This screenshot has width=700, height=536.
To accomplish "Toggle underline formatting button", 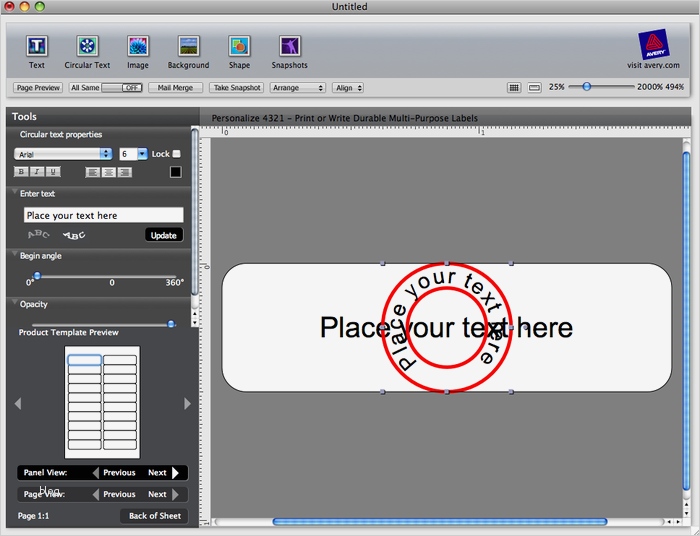I will point(53,172).
